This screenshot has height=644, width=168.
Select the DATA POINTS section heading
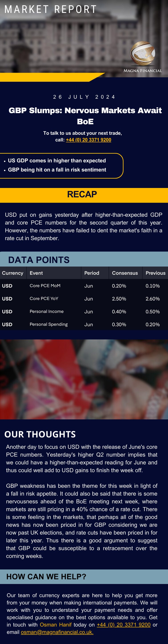pyautogui.click(x=39, y=260)
